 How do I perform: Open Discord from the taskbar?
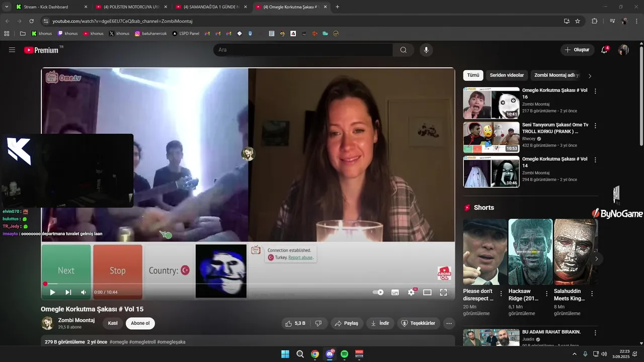point(330,354)
